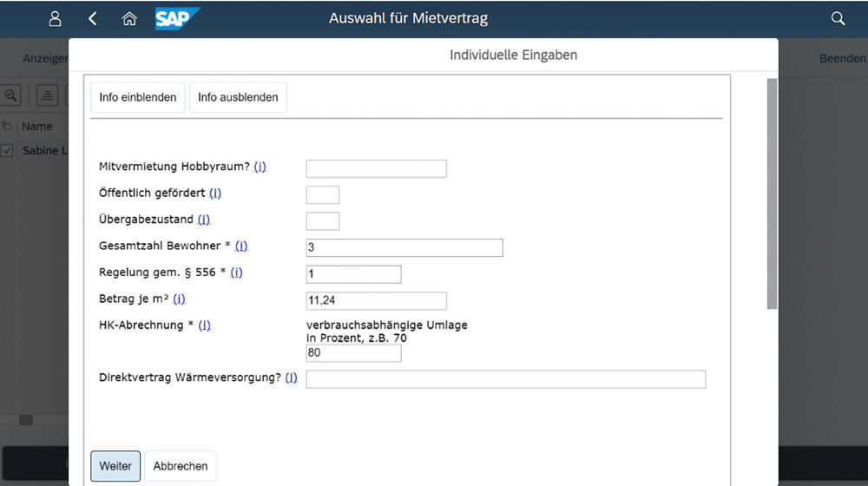Open search with the magnifier icon
The height and width of the screenshot is (486, 868).
838,18
